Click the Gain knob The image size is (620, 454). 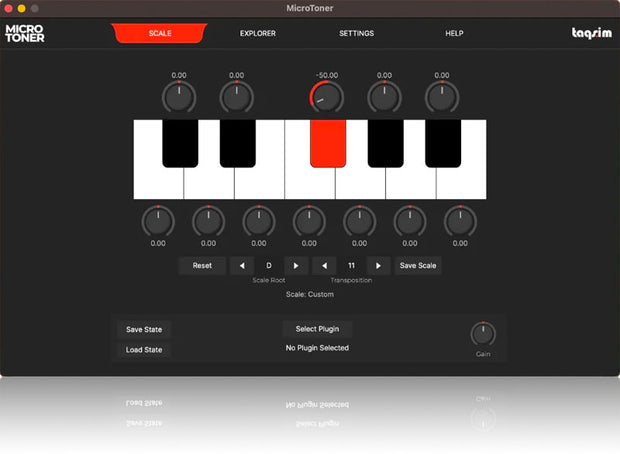[x=483, y=334]
